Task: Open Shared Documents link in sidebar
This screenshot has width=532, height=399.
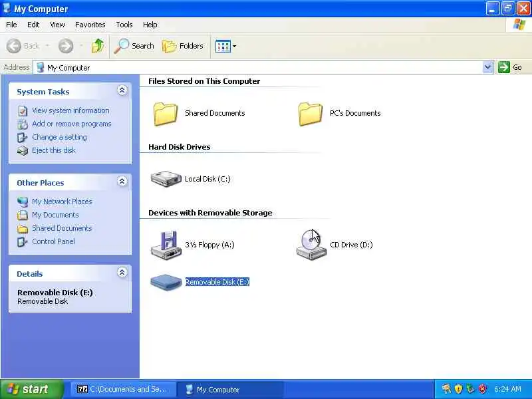Action: (62, 228)
